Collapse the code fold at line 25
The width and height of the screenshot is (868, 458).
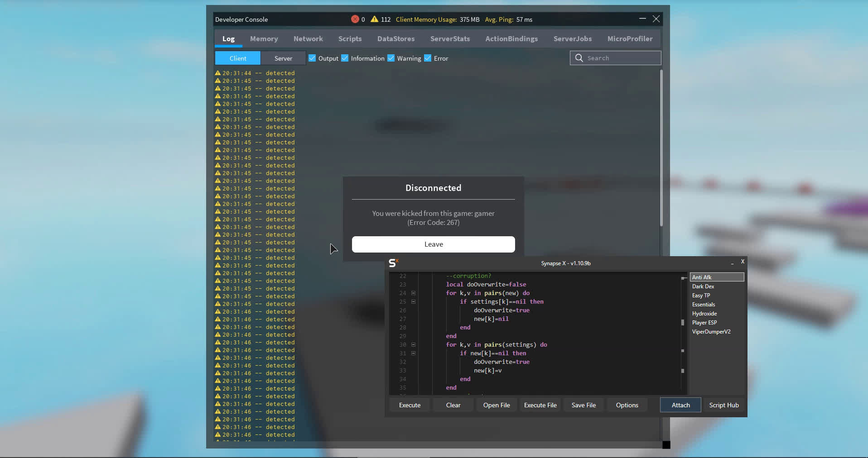(x=413, y=302)
